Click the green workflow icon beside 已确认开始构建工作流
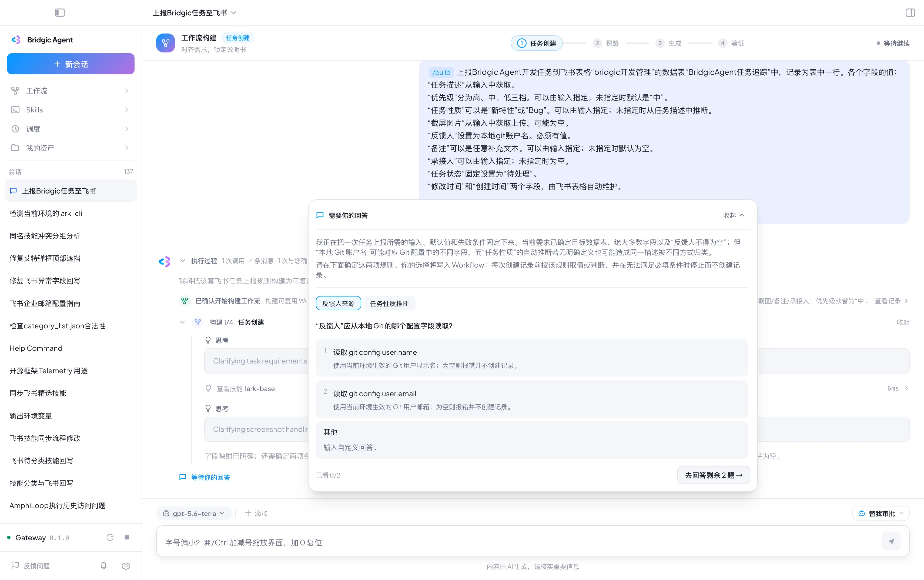This screenshot has width=924, height=580. coord(185,301)
